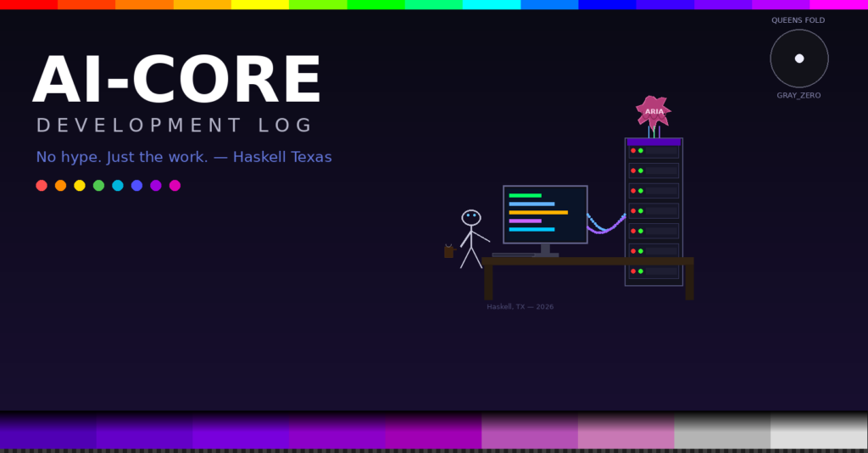Select the yellow dot in the dot row
Screen dimensions: 868x453
tap(80, 186)
